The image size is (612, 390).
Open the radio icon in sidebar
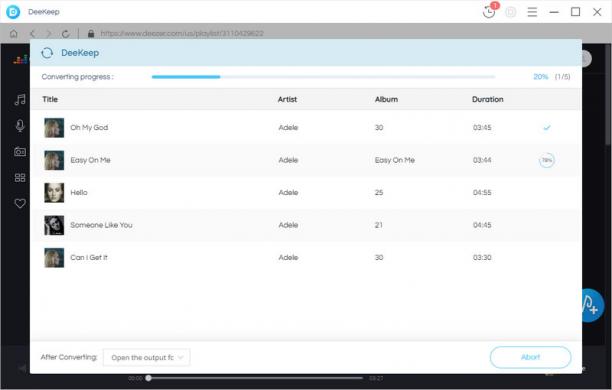click(x=20, y=151)
